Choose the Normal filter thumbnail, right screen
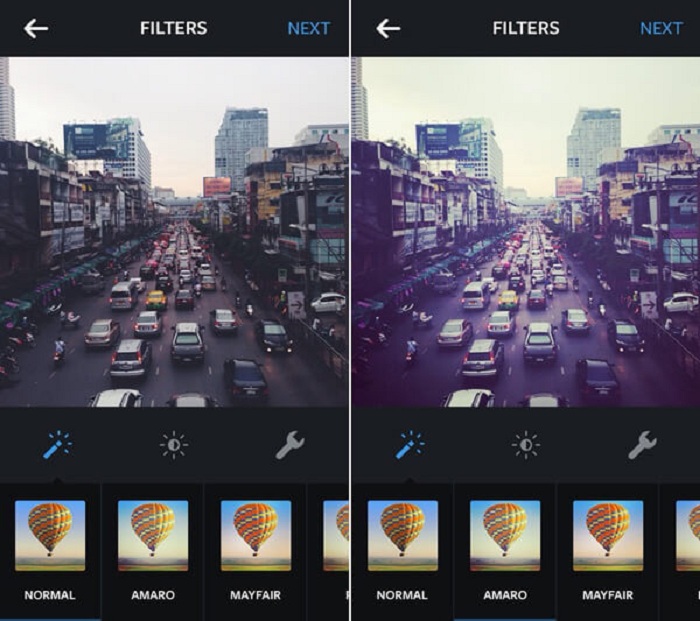 pyautogui.click(x=403, y=536)
